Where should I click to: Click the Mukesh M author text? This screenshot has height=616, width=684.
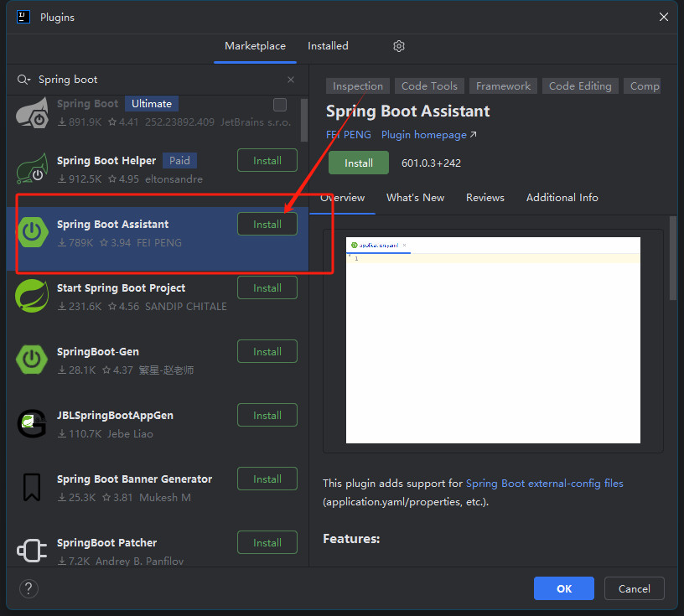pos(165,498)
